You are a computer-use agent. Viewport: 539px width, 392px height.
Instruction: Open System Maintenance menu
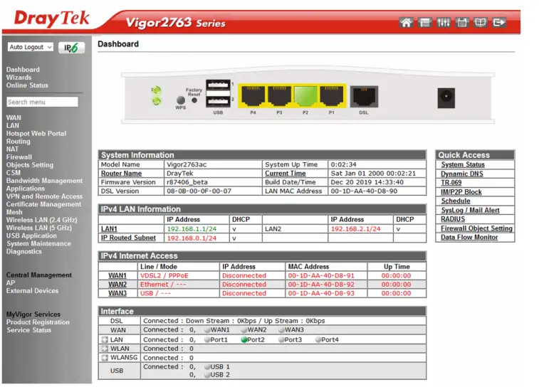coord(38,243)
